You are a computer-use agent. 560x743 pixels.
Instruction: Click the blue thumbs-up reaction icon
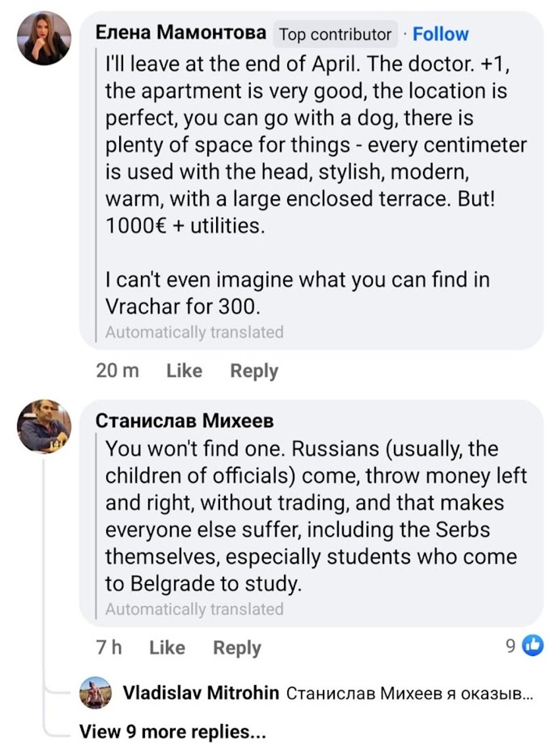(x=533, y=647)
